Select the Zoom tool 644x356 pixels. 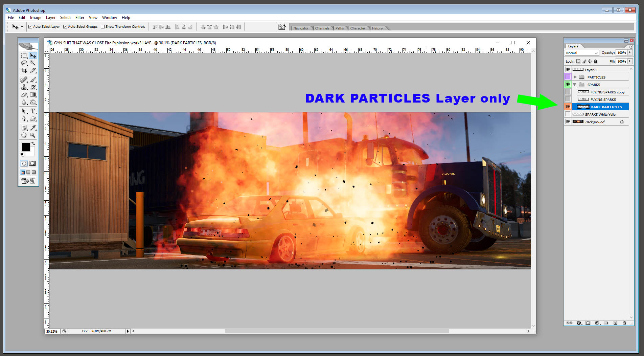[33, 135]
